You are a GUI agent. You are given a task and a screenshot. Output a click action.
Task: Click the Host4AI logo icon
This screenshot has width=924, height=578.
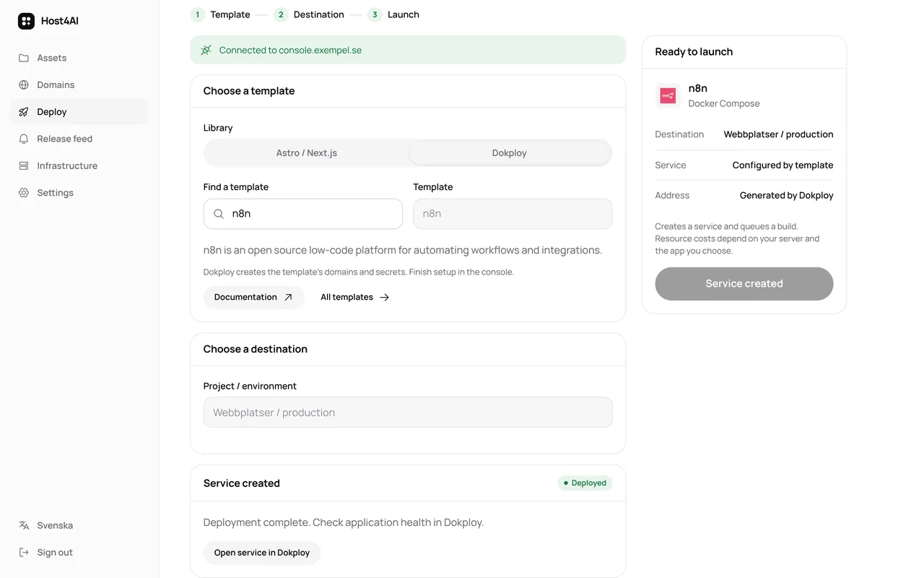[26, 21]
